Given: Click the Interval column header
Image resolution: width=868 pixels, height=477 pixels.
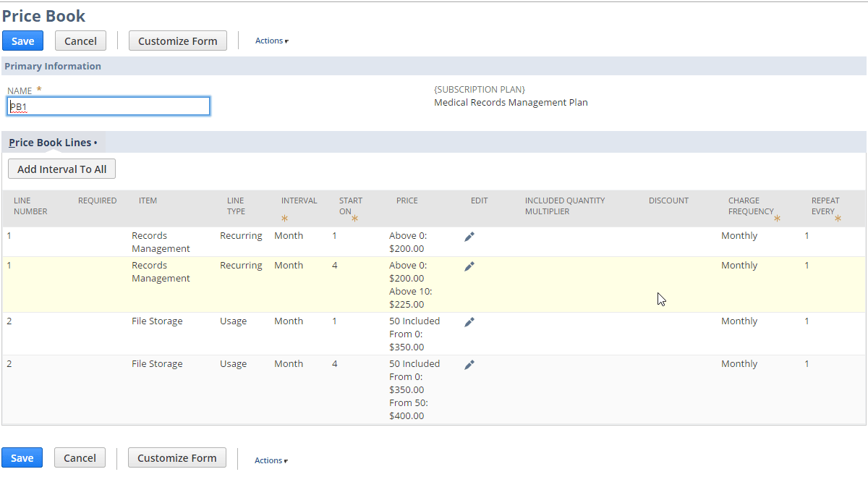Looking at the screenshot, I should [x=299, y=200].
